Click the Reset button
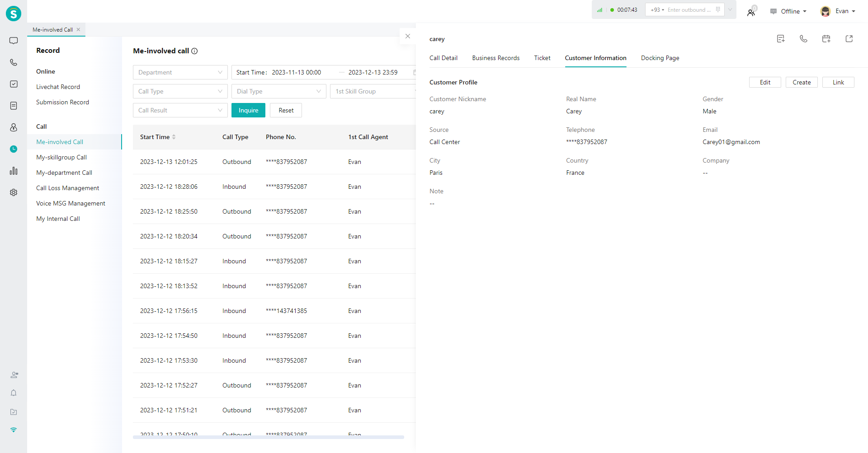 [x=286, y=110]
